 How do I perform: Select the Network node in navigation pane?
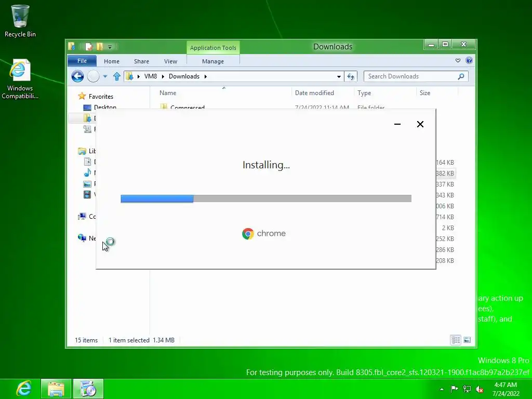pyautogui.click(x=87, y=238)
